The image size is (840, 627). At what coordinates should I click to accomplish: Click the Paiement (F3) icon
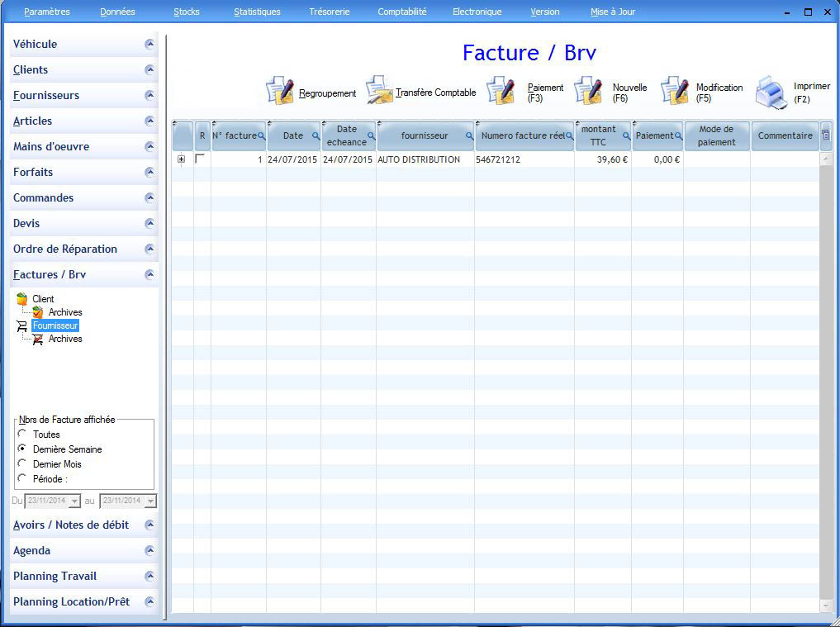click(501, 91)
